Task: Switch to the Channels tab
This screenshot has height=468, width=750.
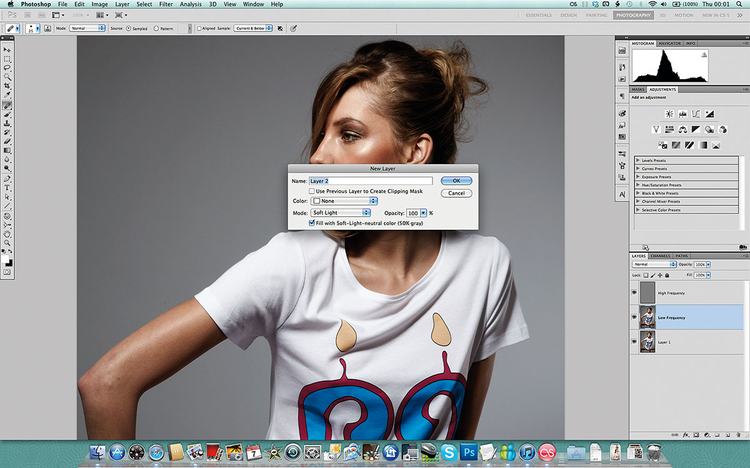Action: [661, 256]
